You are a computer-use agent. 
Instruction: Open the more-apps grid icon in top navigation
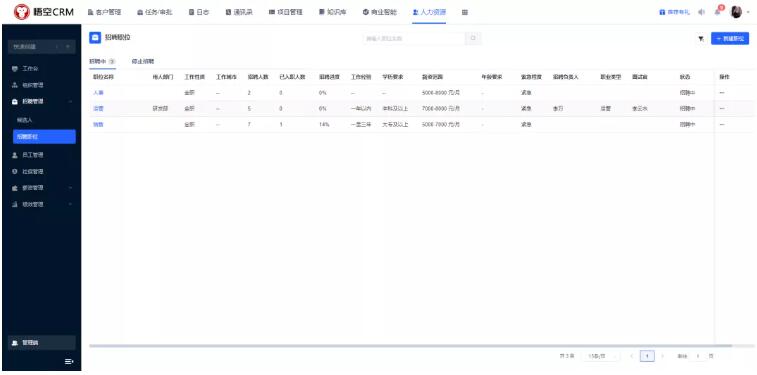tap(464, 12)
